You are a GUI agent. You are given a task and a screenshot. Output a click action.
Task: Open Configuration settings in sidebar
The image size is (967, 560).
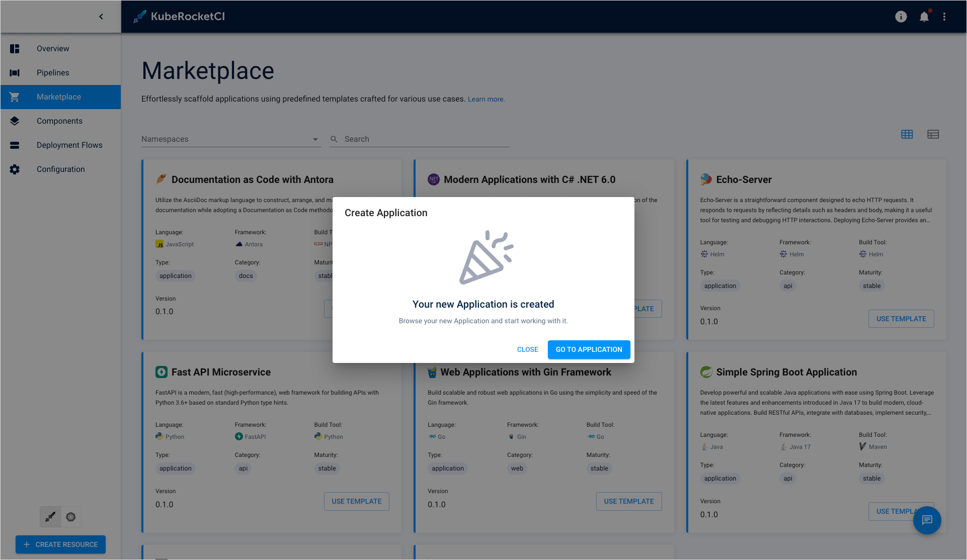tap(60, 169)
